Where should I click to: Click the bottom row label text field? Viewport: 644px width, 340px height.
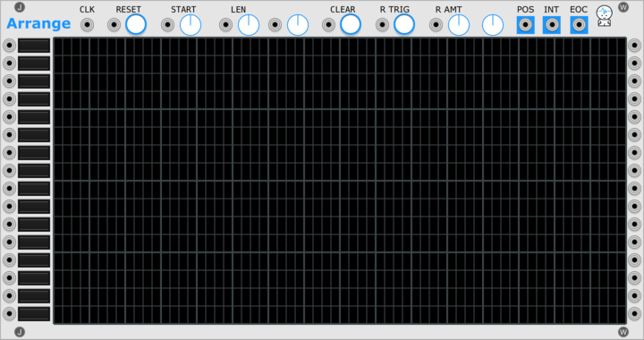coord(34,314)
